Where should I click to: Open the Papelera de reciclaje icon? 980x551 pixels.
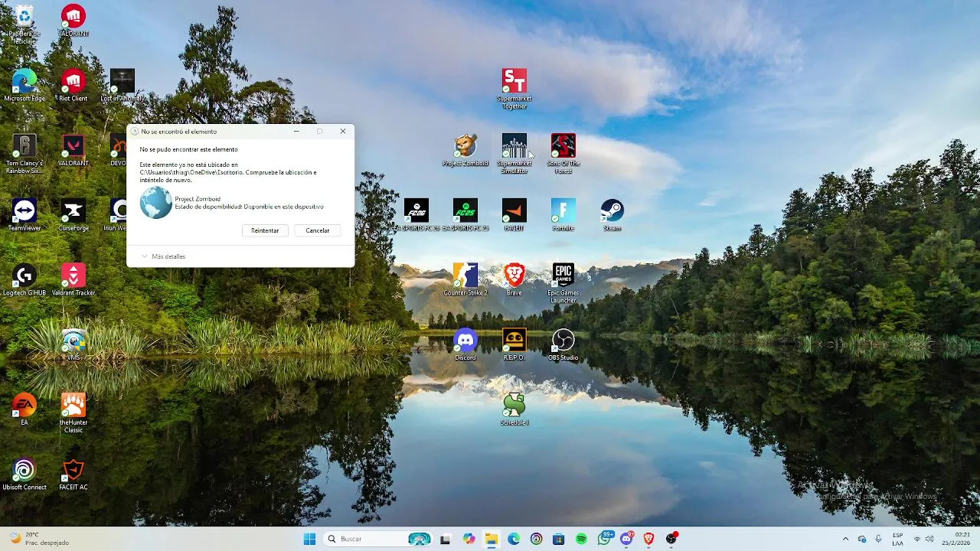[24, 24]
